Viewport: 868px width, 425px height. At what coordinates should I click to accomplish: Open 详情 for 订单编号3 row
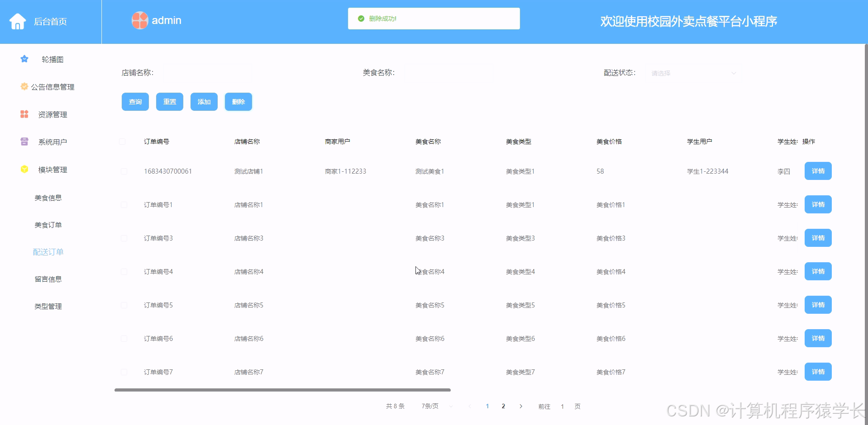tap(818, 238)
